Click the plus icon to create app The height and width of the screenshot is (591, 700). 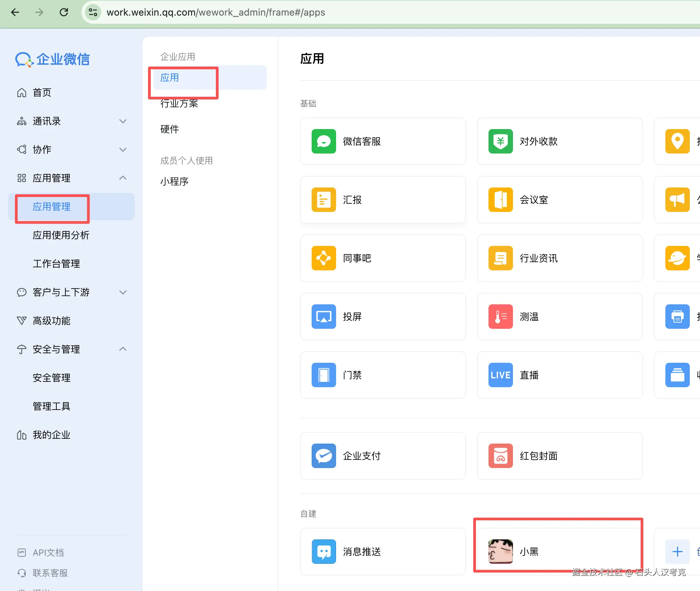point(677,552)
